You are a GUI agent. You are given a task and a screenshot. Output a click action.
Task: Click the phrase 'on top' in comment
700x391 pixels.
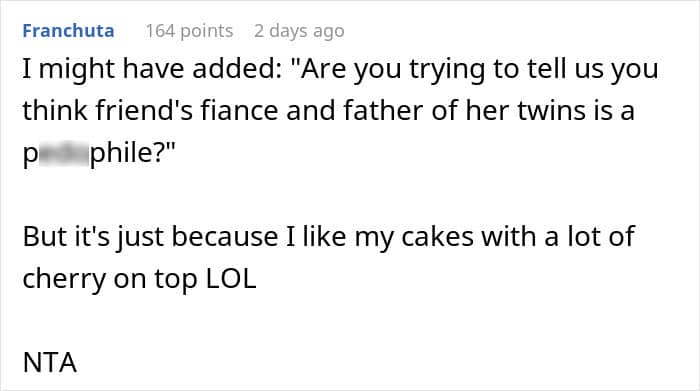click(x=155, y=280)
